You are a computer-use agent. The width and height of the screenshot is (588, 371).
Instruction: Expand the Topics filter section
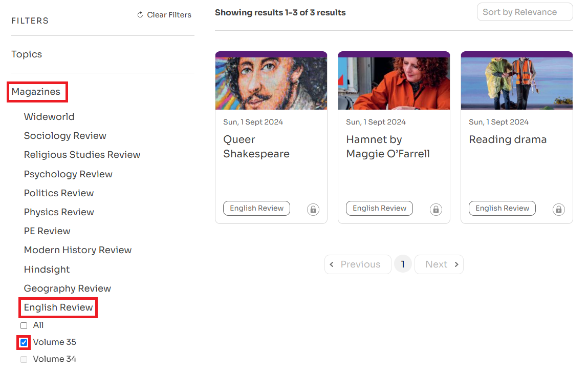coord(27,54)
